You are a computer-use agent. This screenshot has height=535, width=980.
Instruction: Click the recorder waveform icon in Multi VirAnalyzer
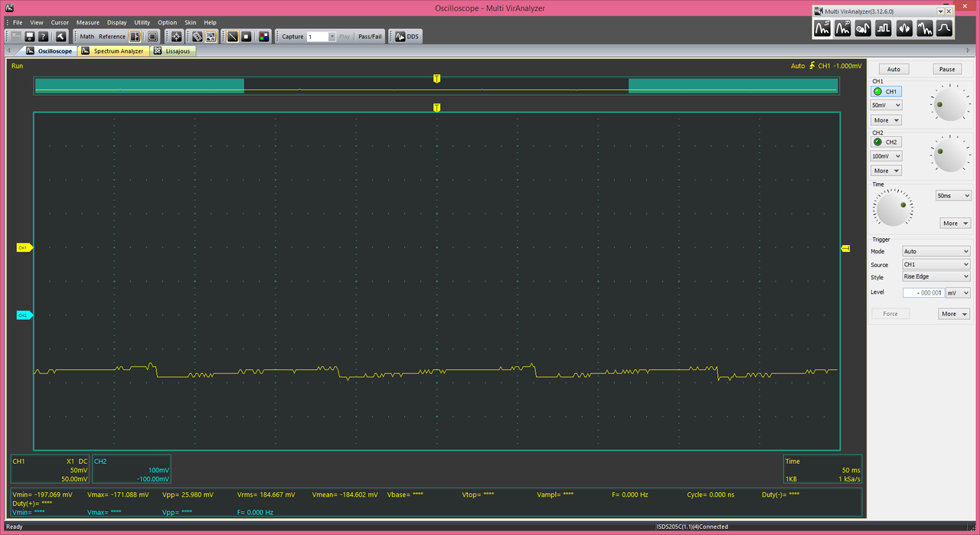pos(864,28)
